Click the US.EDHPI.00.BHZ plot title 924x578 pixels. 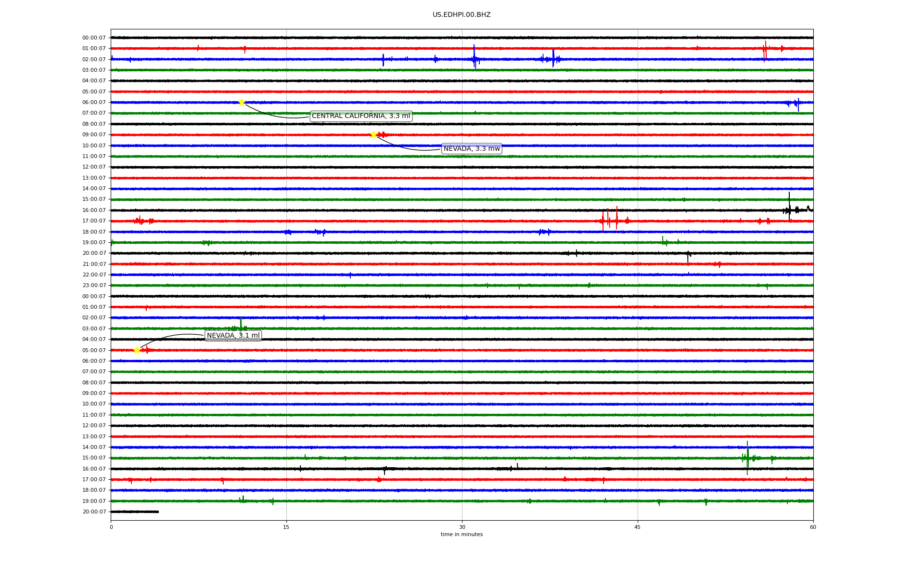pos(462,15)
